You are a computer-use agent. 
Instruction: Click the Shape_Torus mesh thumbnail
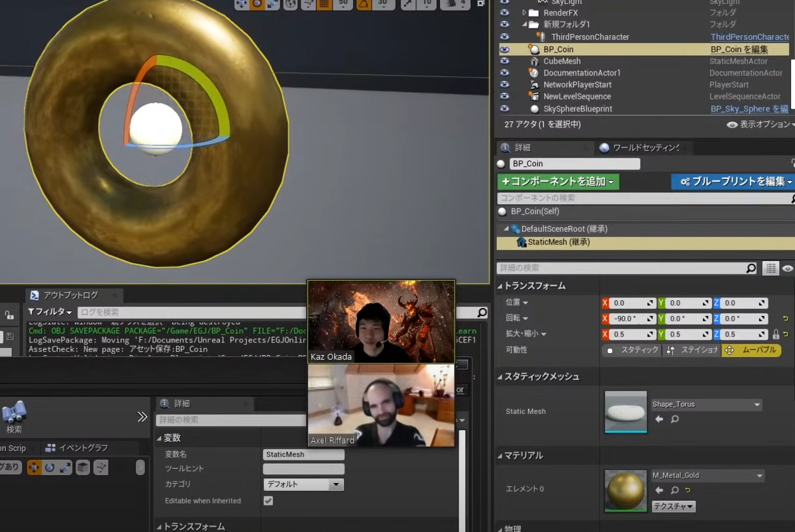tap(625, 411)
